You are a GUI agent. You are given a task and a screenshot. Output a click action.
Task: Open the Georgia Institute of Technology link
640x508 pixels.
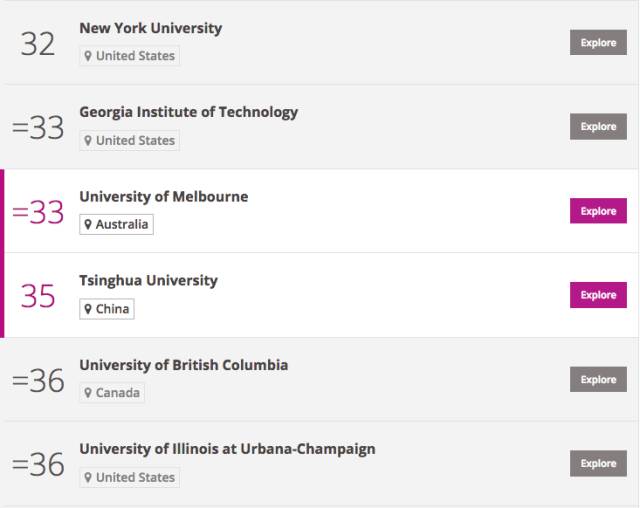click(189, 112)
